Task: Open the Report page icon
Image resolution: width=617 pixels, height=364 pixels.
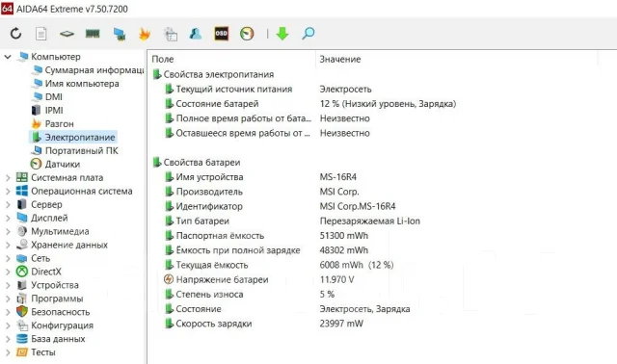Action: coord(40,34)
